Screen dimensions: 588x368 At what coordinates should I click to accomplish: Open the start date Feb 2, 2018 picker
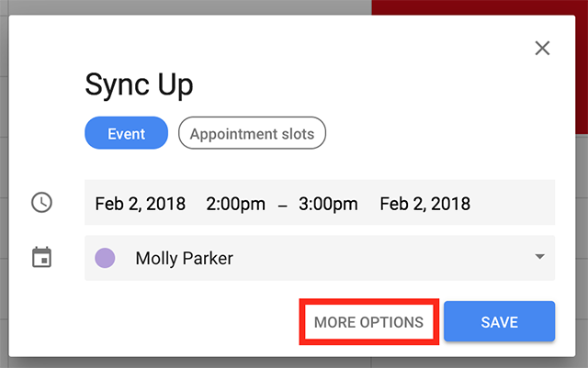pos(140,203)
